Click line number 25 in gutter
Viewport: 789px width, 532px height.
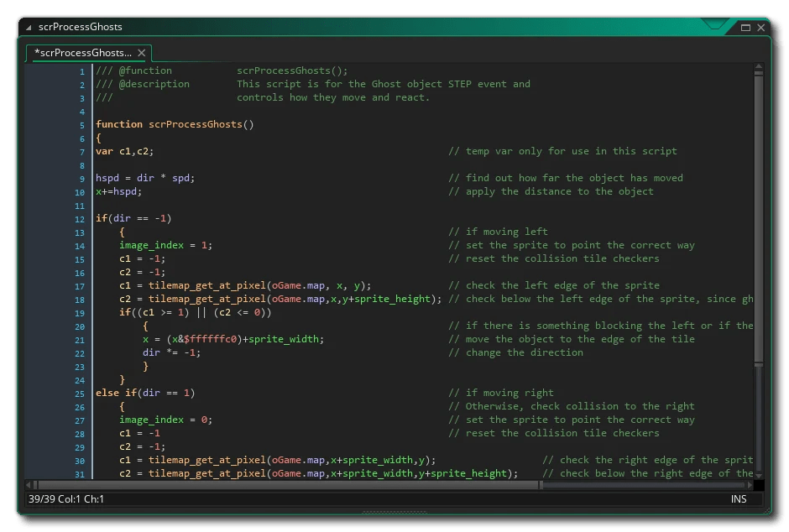point(80,394)
